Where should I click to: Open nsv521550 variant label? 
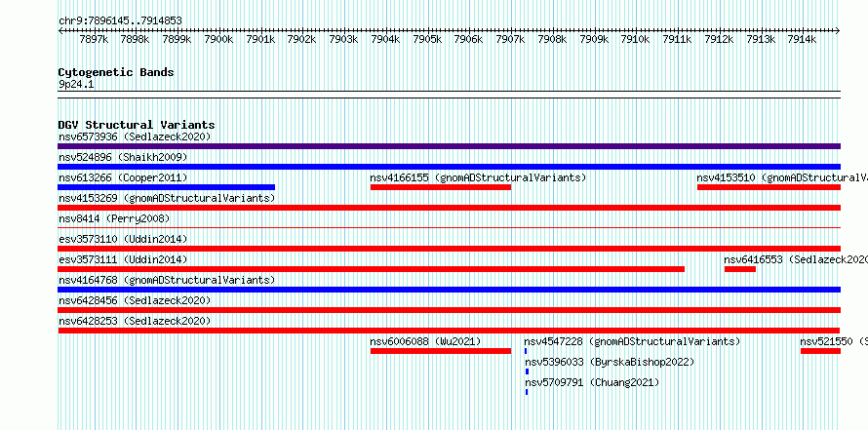tap(834, 341)
